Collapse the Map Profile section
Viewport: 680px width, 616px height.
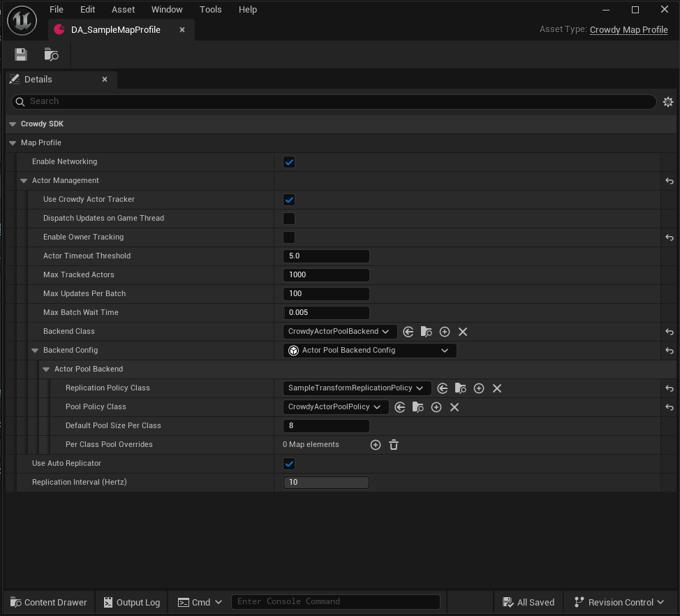(x=12, y=142)
